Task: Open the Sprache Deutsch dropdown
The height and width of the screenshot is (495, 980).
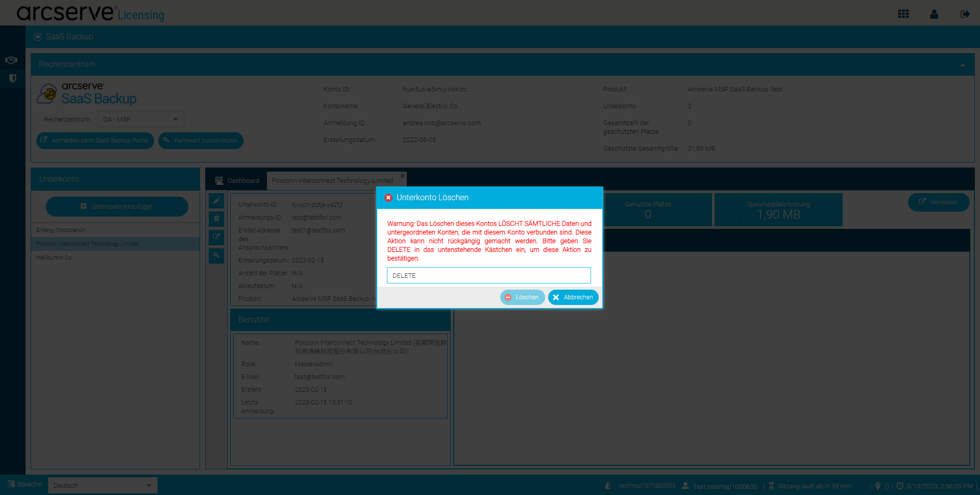Action: pos(103,485)
